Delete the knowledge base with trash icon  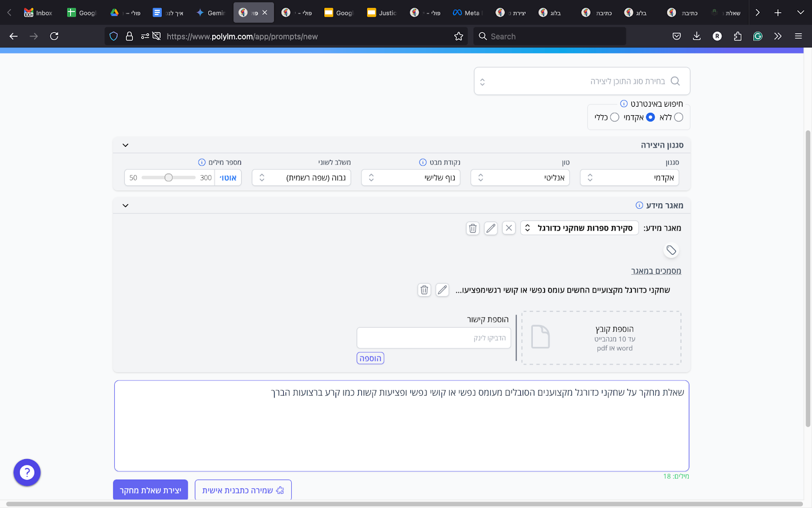[472, 228]
